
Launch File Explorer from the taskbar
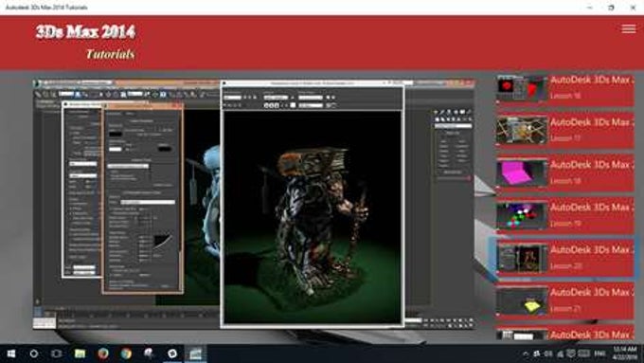(80, 354)
